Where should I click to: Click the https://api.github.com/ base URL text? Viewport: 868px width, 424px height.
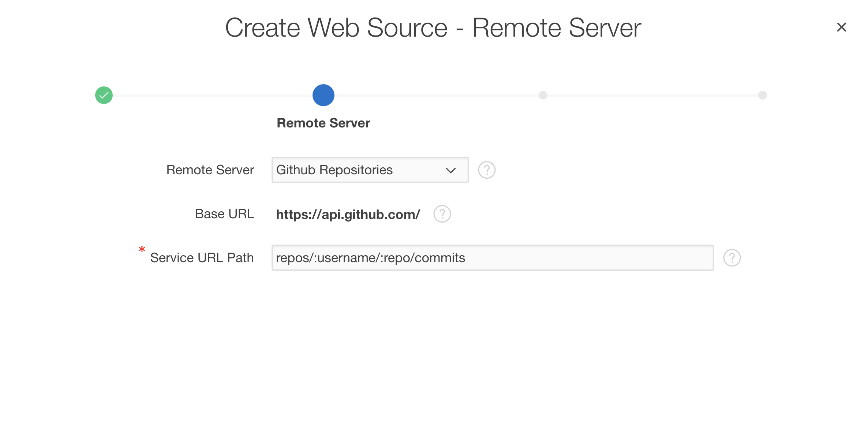click(348, 215)
